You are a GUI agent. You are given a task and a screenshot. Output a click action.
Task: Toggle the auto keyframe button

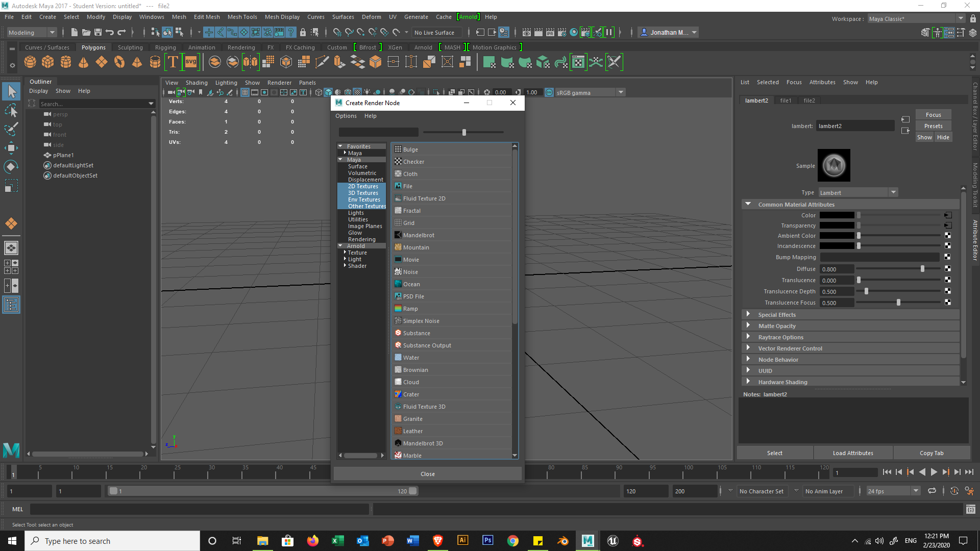[954, 491]
